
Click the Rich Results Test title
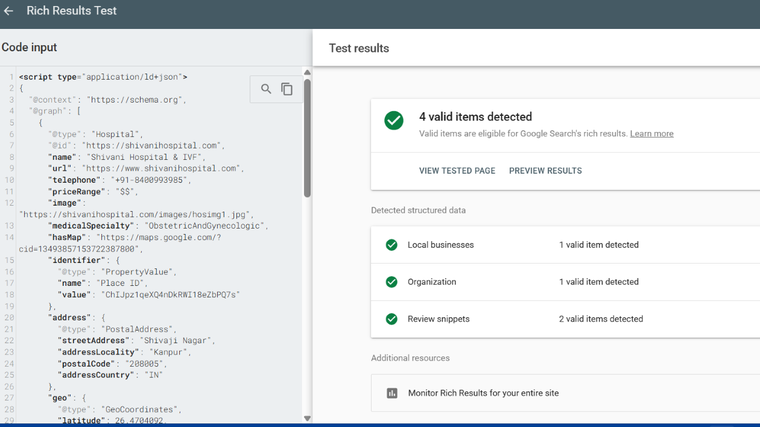(x=71, y=11)
